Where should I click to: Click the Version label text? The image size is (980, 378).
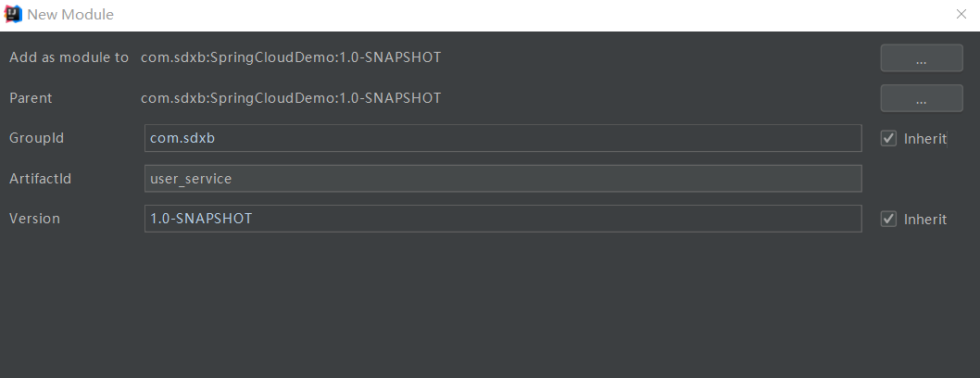pos(34,219)
